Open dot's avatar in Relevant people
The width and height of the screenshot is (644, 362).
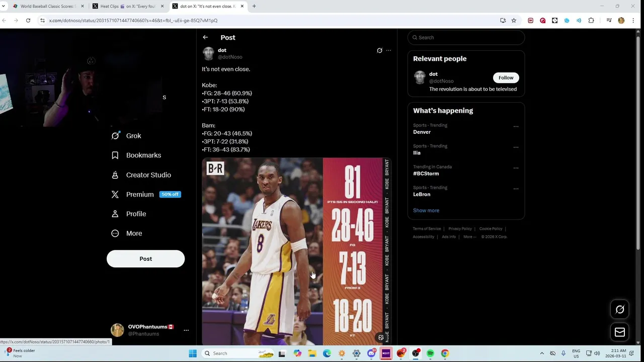tap(420, 77)
